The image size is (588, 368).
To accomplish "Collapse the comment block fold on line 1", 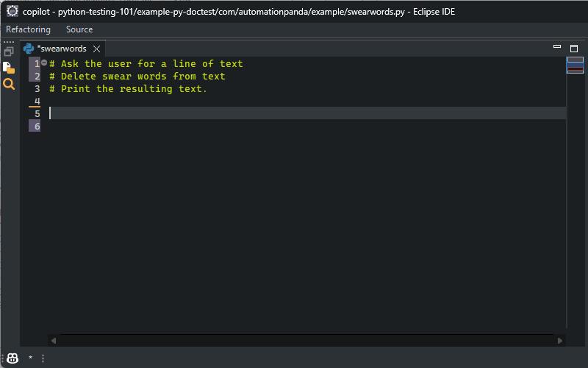I will click(44, 63).
